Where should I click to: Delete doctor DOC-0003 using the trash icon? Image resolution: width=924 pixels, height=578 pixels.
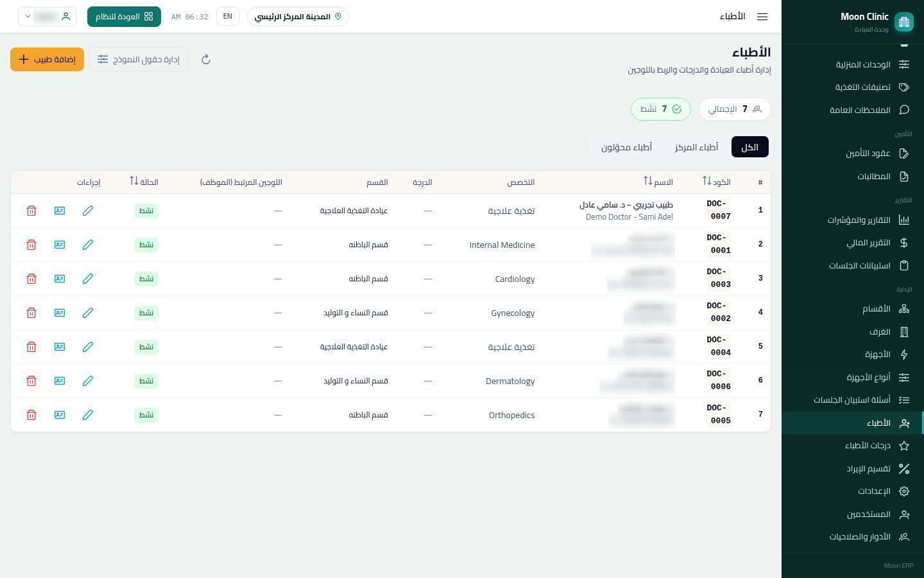point(31,279)
